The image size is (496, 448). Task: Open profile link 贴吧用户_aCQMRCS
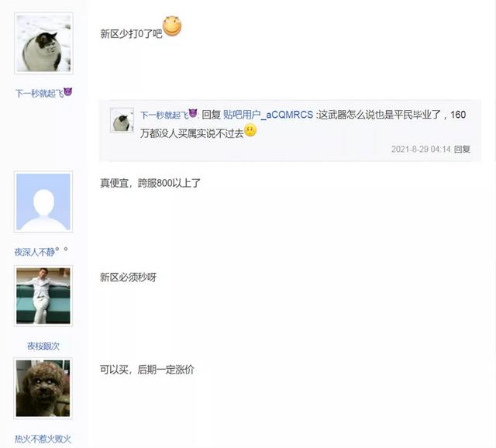click(268, 115)
